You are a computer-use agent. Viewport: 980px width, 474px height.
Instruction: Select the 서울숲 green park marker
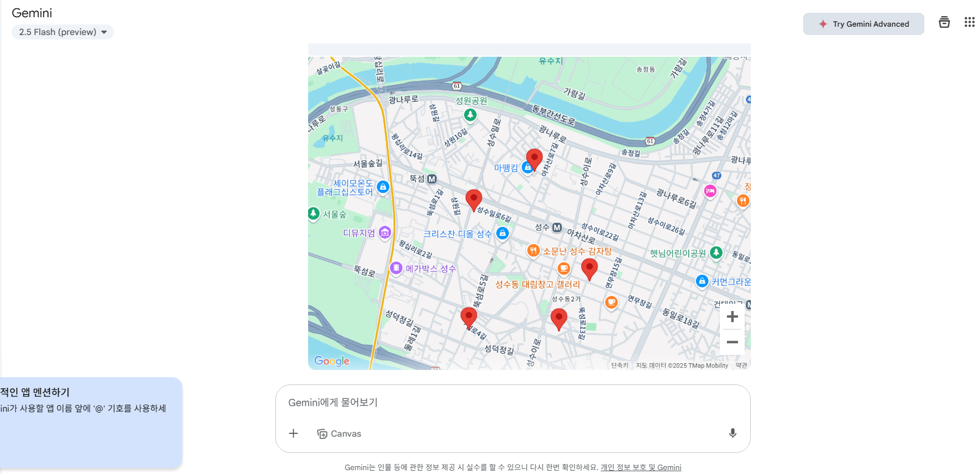314,214
